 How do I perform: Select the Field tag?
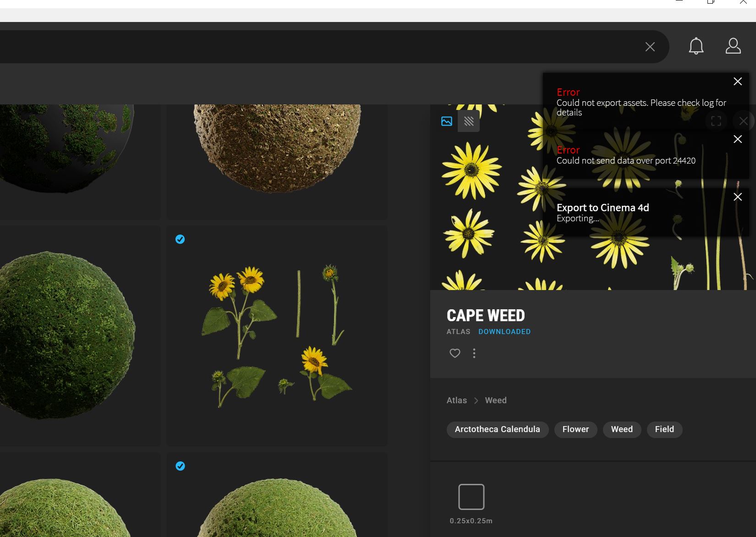(x=664, y=429)
